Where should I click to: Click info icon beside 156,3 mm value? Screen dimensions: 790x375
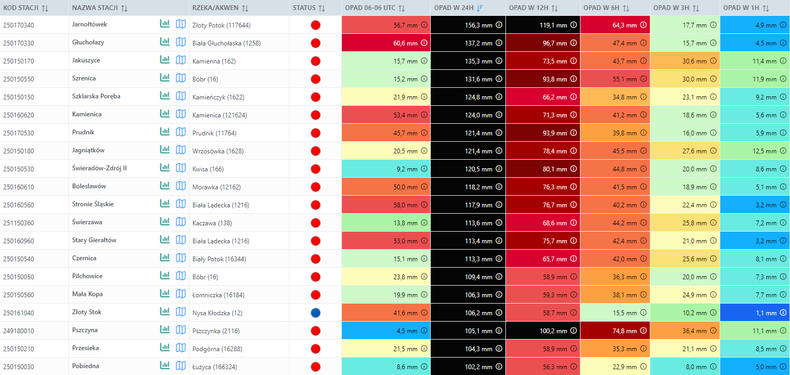(498, 25)
